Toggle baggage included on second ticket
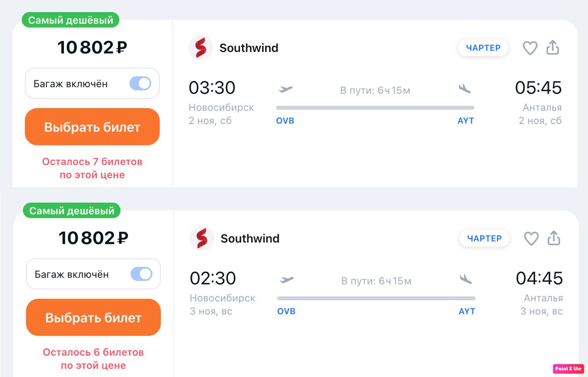 pyautogui.click(x=141, y=274)
